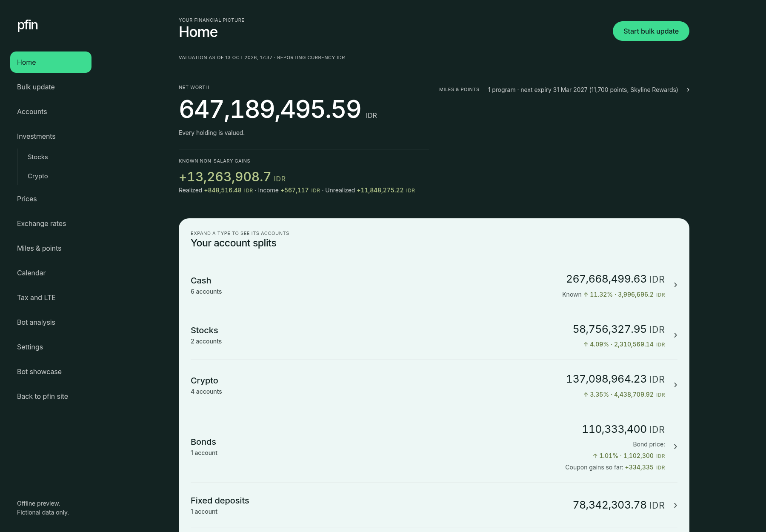Click Realized +848,516.48 value
The height and width of the screenshot is (532, 766).
(x=223, y=190)
